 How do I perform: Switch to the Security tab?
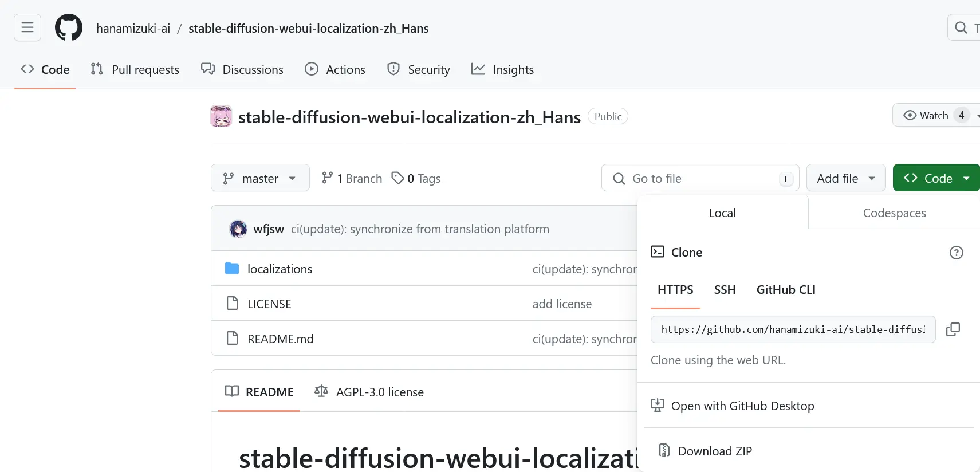[x=419, y=69]
